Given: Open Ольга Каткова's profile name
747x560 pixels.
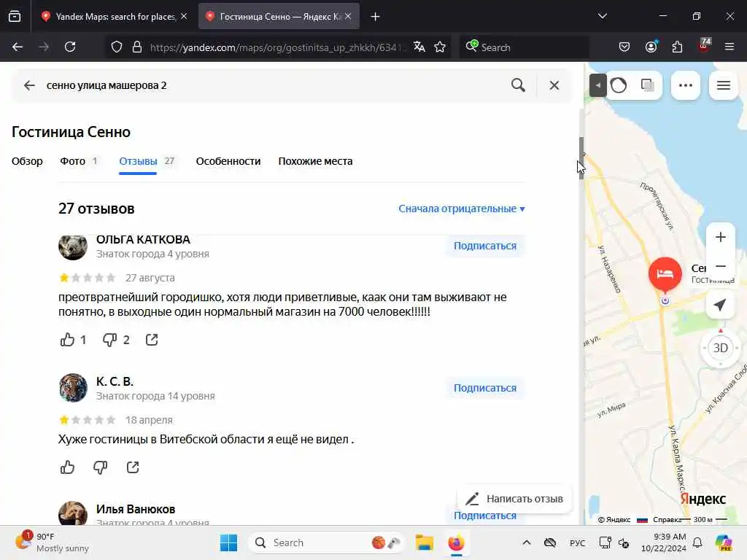Looking at the screenshot, I should click(143, 239).
